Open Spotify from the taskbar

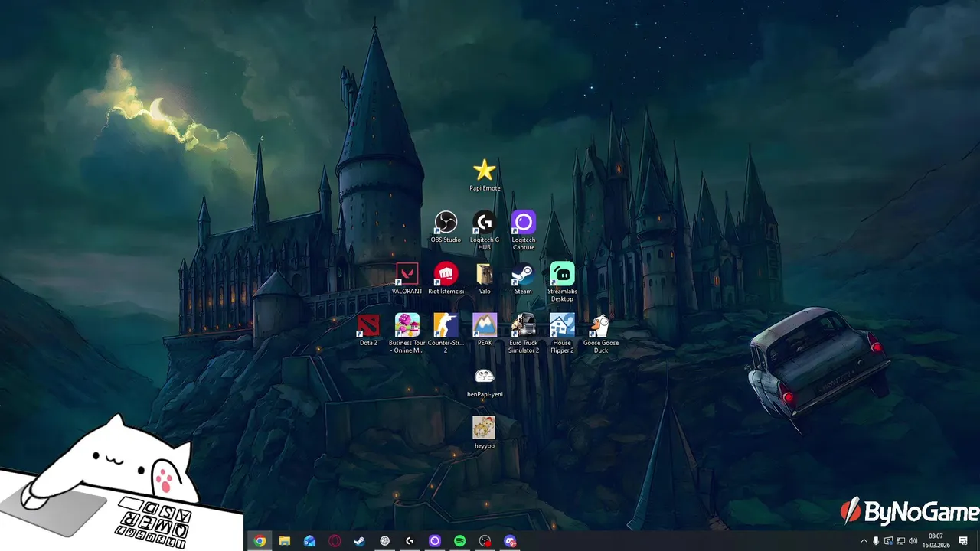pos(459,541)
